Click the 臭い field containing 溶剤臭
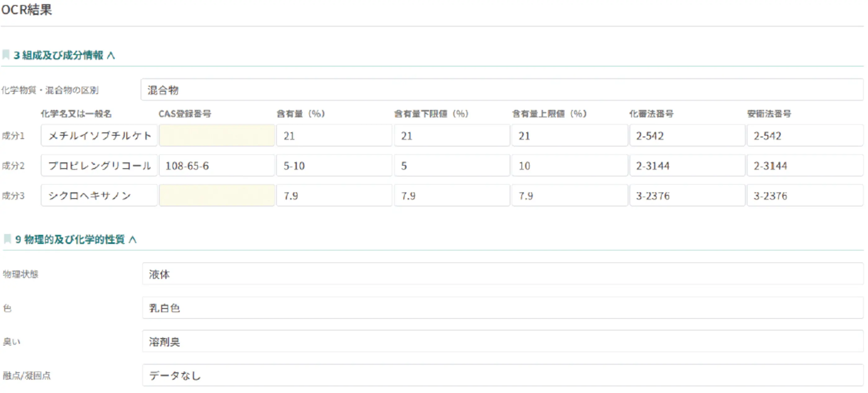Viewport: 868px width, 393px height. [502, 341]
